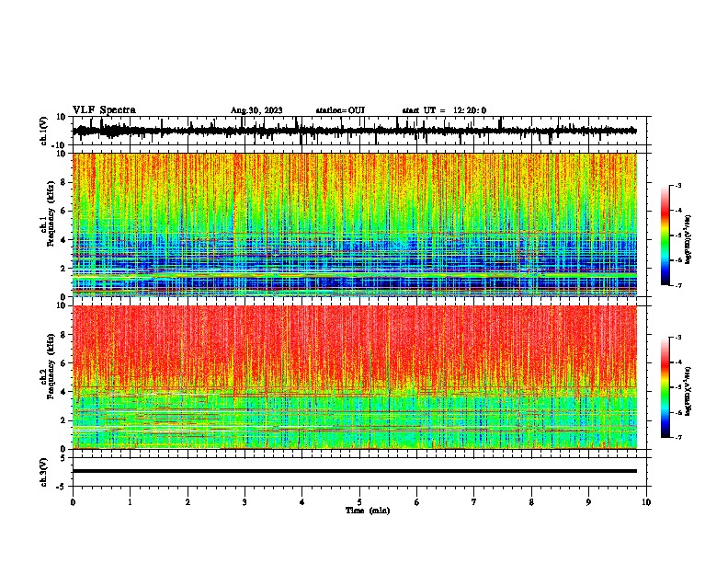Click the ch.2 spectrogram color bar
Screen dimensions: 728x563
pos(665,387)
